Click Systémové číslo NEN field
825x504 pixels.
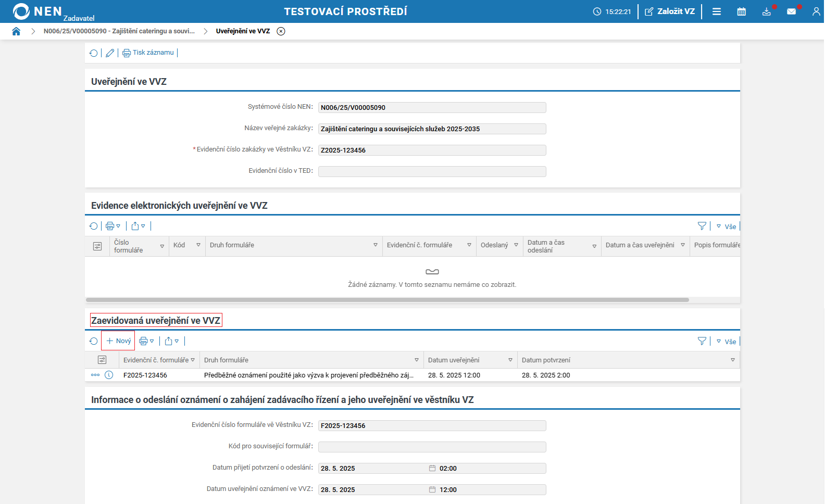pos(432,107)
